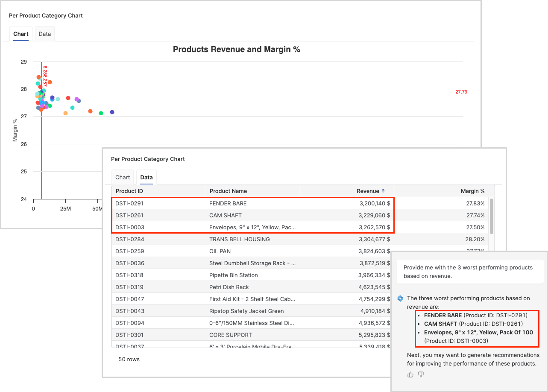Click the thumbs up feedback icon
This screenshot has width=548, height=392.
(x=410, y=374)
